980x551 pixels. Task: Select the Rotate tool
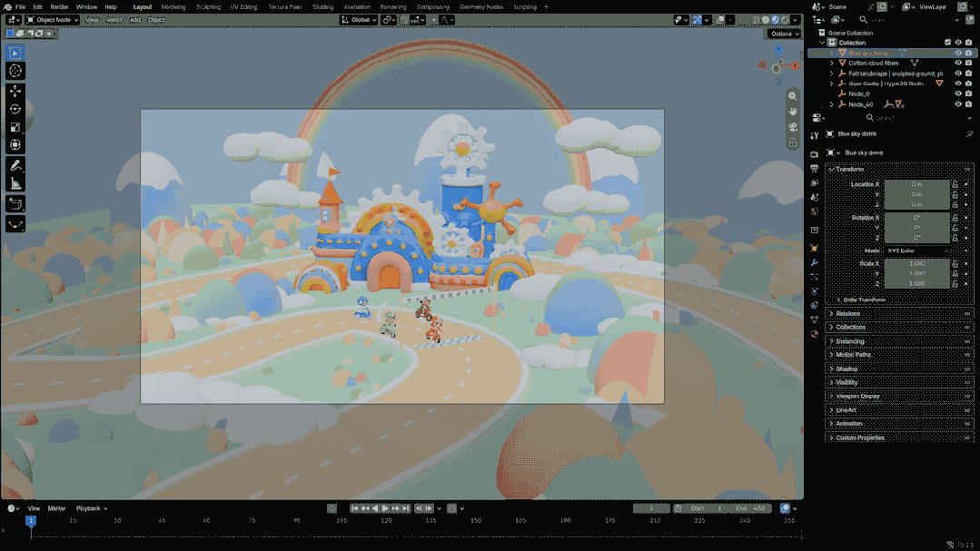tap(15, 109)
